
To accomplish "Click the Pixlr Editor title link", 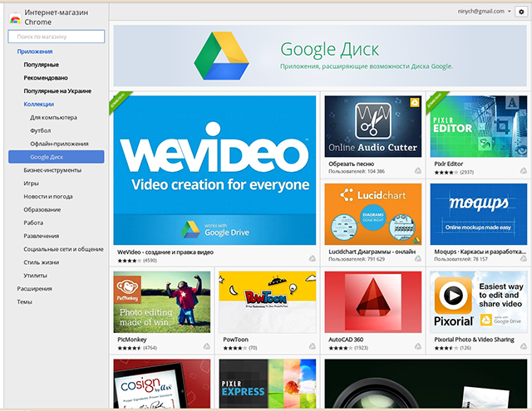I will [449, 164].
